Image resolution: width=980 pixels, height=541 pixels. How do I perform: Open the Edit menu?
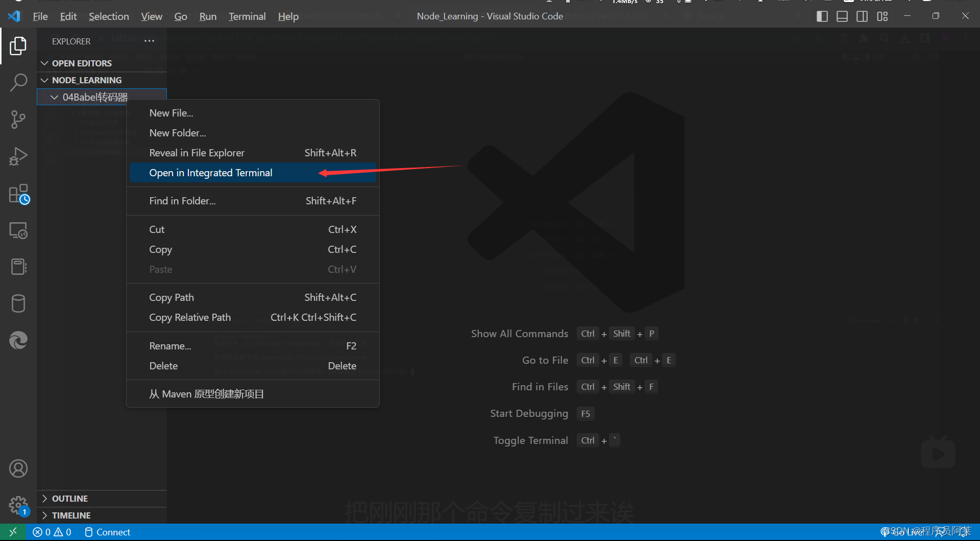click(x=68, y=16)
